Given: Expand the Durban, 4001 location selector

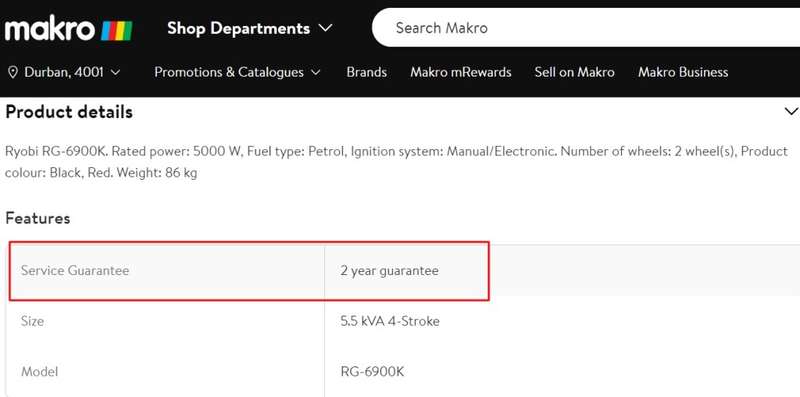Looking at the screenshot, I should (x=64, y=72).
